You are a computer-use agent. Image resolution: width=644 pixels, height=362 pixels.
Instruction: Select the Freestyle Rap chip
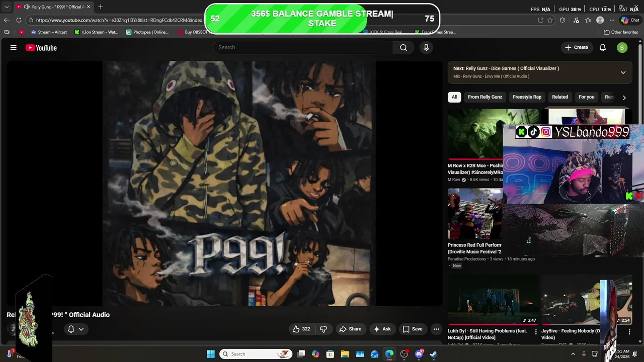tap(527, 97)
